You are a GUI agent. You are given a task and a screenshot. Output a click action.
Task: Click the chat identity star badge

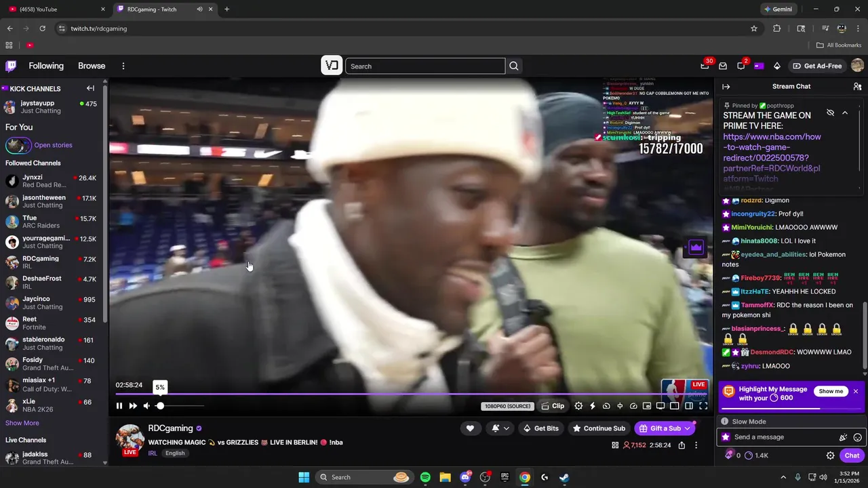tap(726, 437)
